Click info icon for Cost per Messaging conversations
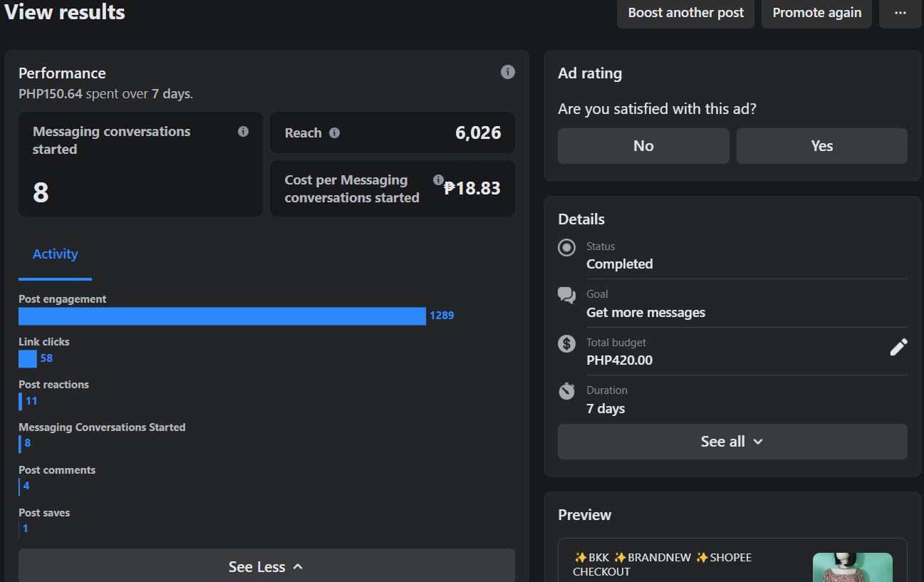 click(438, 180)
